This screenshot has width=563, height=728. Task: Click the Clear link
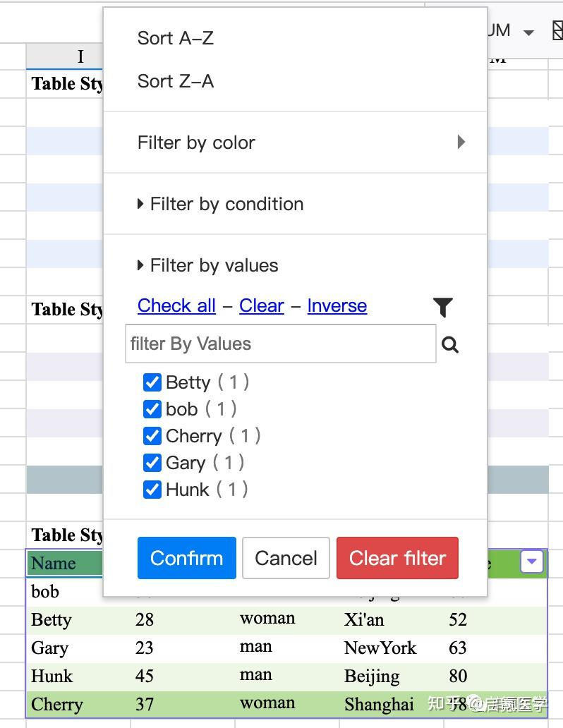[261, 305]
